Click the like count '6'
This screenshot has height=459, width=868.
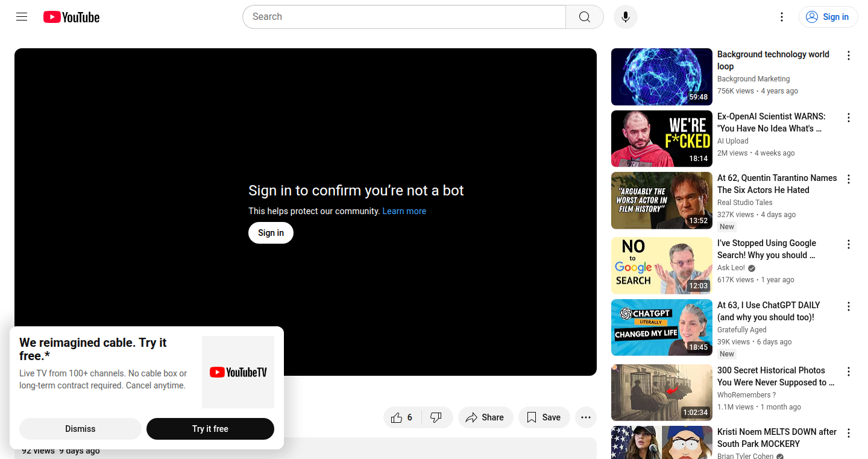click(410, 417)
